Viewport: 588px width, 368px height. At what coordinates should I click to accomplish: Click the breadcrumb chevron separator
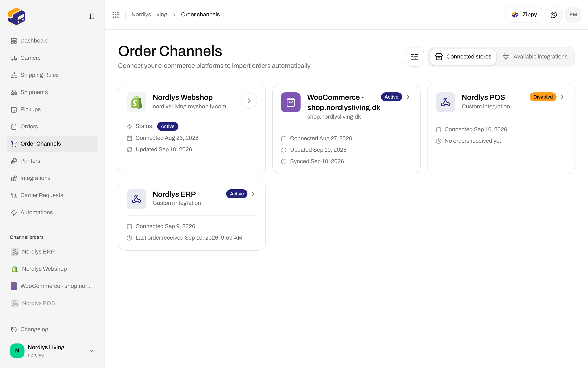click(x=174, y=15)
